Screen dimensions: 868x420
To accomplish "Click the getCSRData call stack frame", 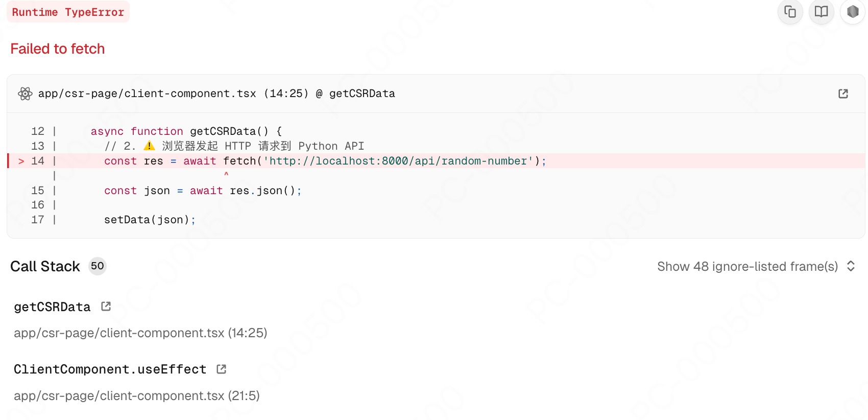I will pyautogui.click(x=52, y=307).
